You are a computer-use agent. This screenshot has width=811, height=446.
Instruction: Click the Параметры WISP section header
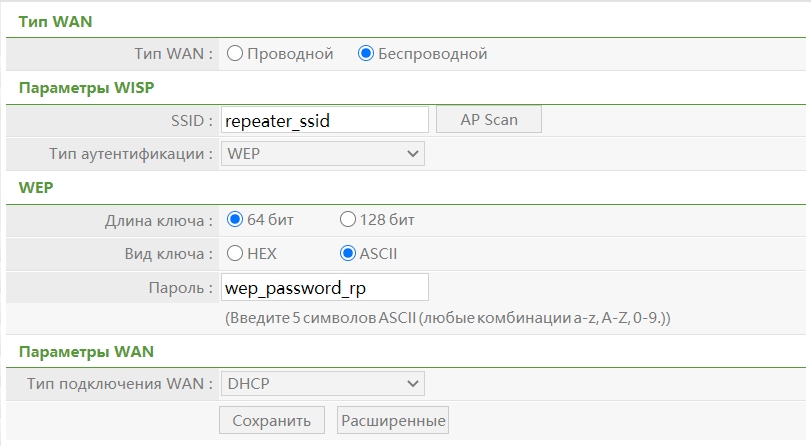coord(87,87)
